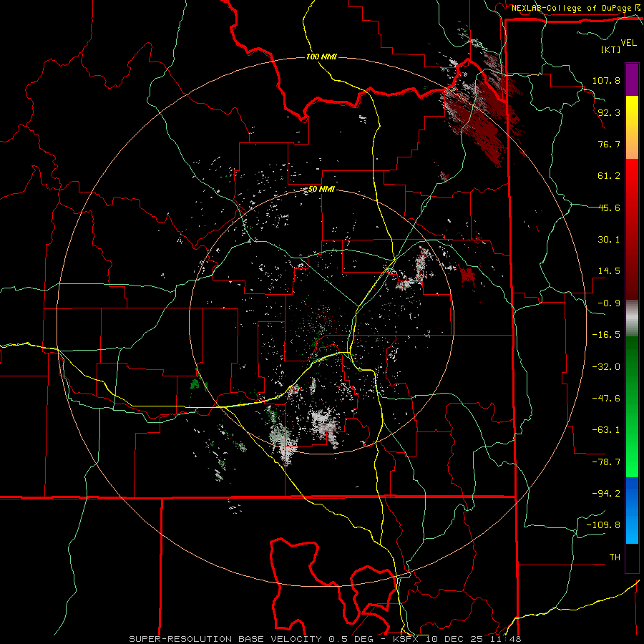Select the -32.0 legend value
Image resolution: width=644 pixels, height=644 pixels.
pos(606,367)
